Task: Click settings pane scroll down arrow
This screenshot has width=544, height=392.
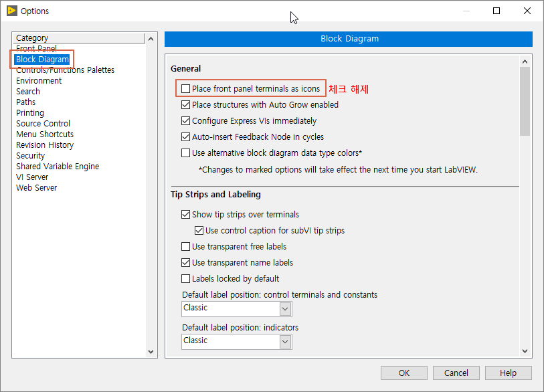Action: click(x=525, y=351)
